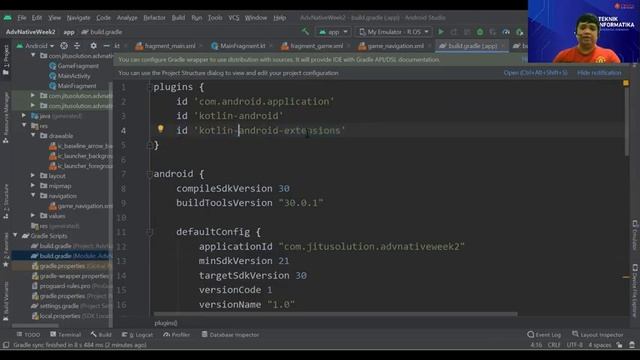Screen dimensions: 640x360
Task: Open the Navigate menu
Action: (78, 18)
